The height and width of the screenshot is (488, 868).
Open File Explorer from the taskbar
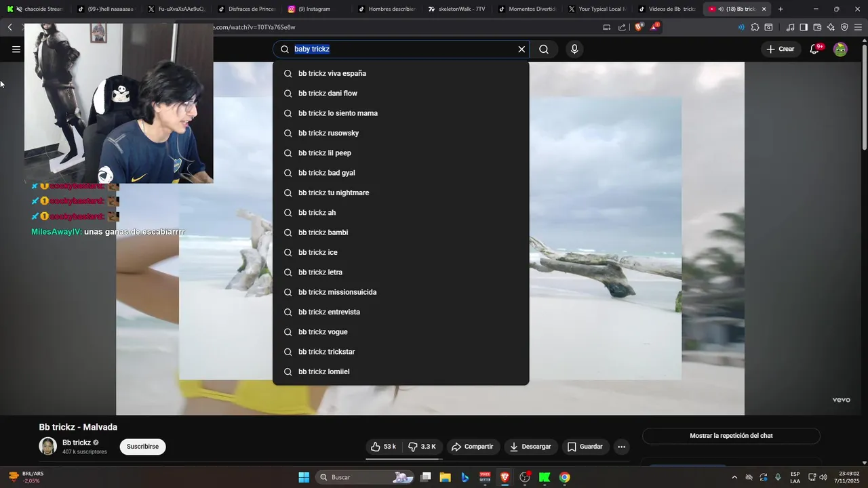[x=446, y=477]
